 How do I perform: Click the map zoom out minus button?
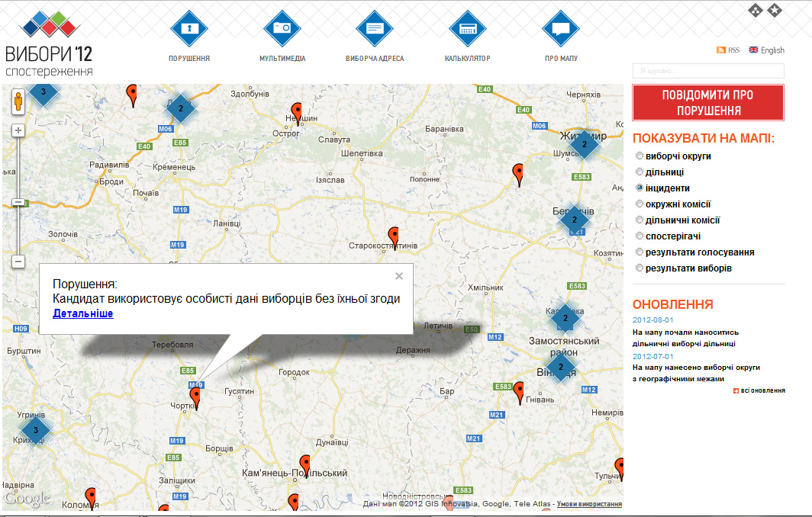click(x=18, y=262)
